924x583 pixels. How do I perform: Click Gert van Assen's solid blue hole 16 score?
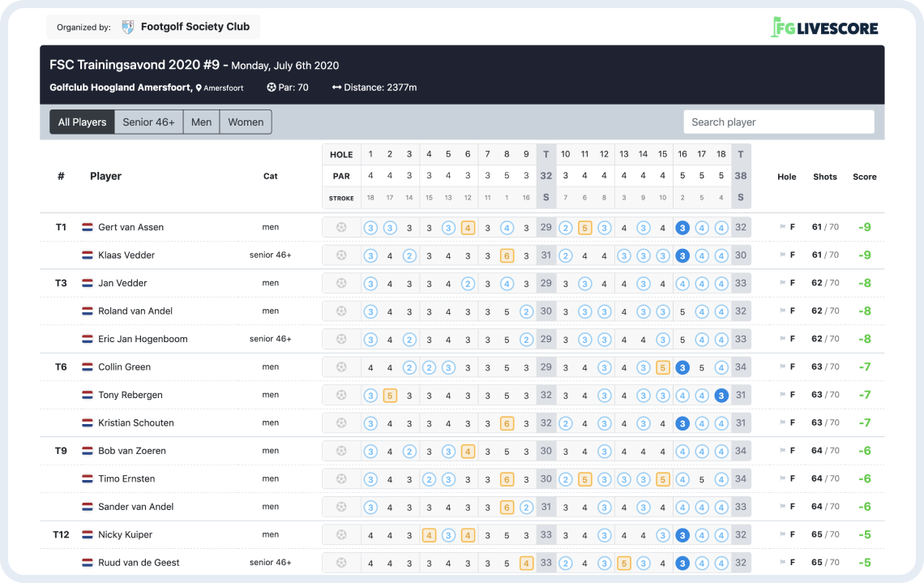[x=682, y=228]
